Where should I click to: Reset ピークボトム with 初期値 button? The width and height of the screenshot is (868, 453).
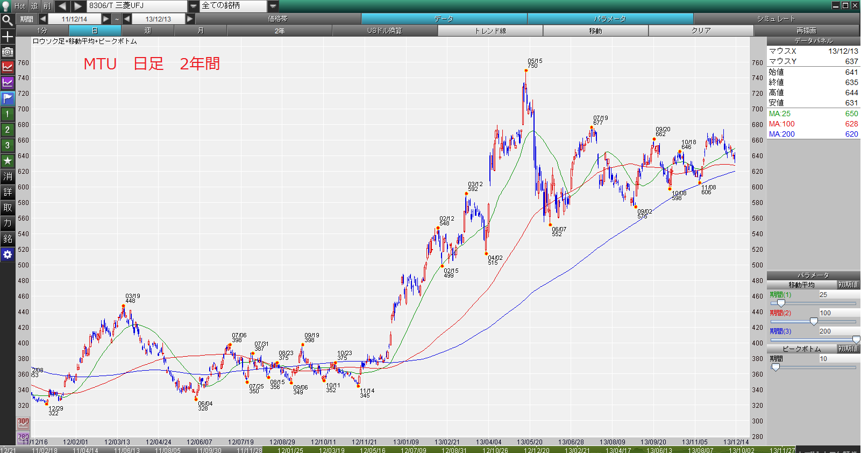pos(849,349)
